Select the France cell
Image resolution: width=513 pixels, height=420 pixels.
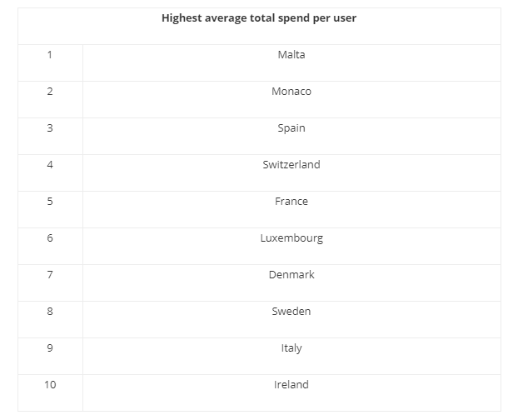[291, 202]
